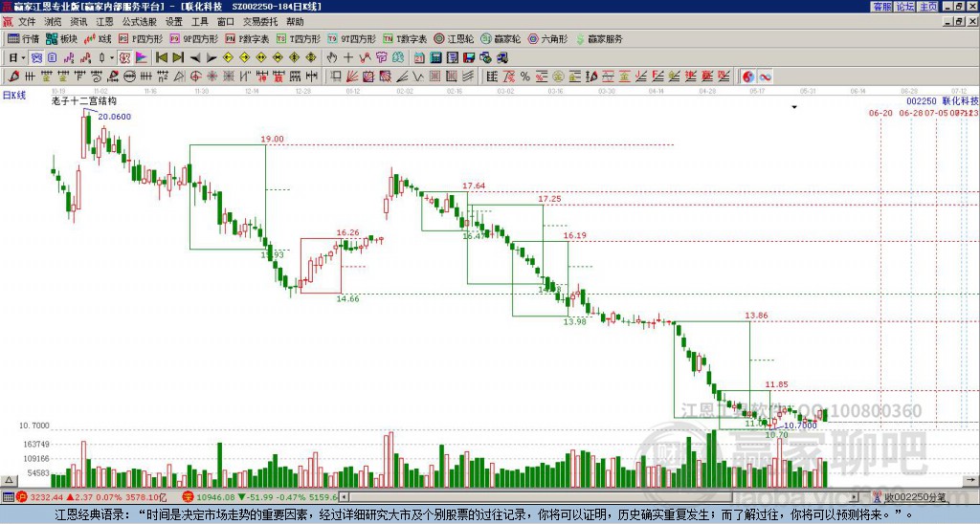The width and height of the screenshot is (980, 524).
Task: Click the percent sign tool icon
Action: (x=525, y=76)
